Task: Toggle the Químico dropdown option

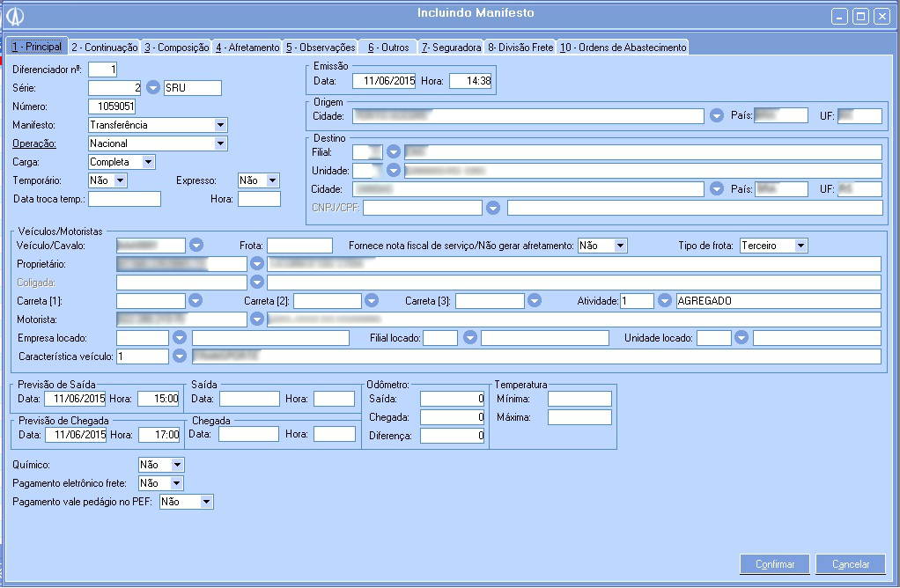Action: click(177, 465)
